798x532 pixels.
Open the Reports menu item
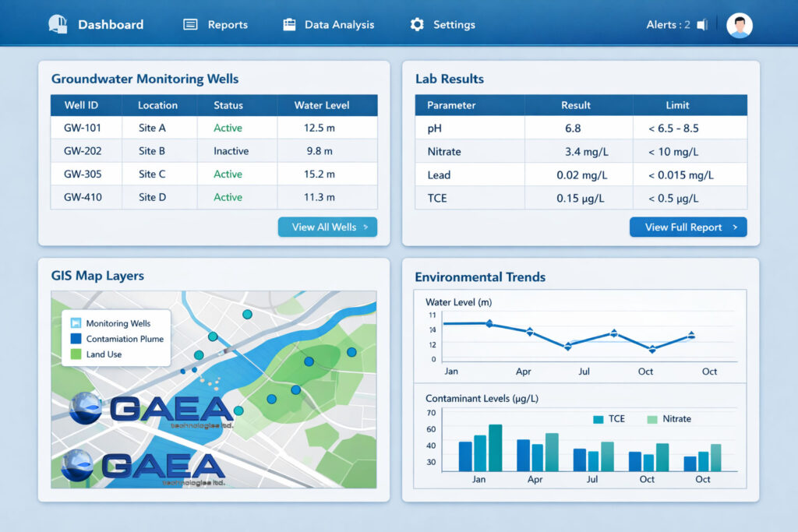point(228,24)
